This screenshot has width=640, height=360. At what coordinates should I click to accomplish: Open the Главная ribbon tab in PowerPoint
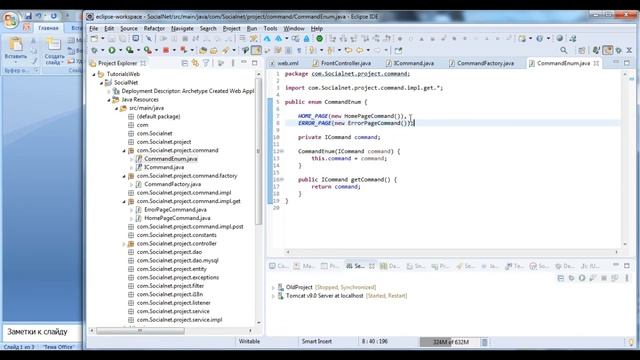point(48,28)
